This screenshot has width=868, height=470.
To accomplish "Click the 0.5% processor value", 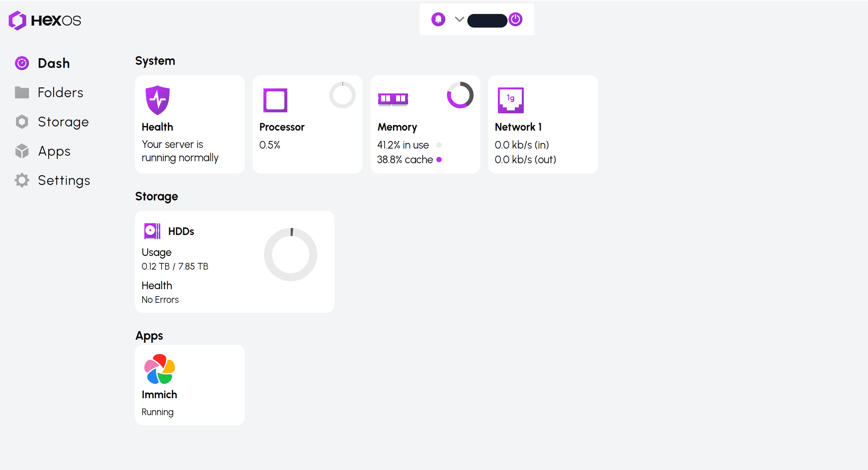I will [270, 145].
